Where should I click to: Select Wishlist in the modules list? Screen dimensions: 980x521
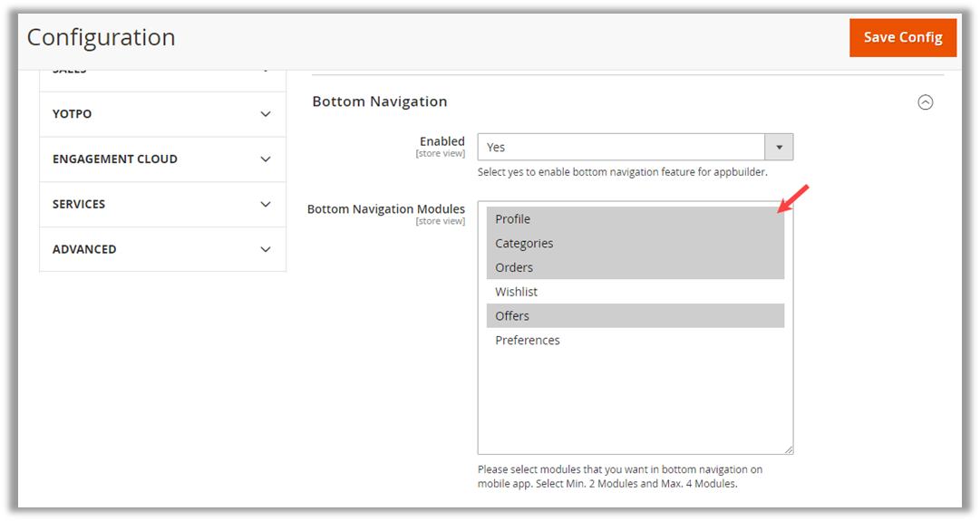pyautogui.click(x=516, y=292)
